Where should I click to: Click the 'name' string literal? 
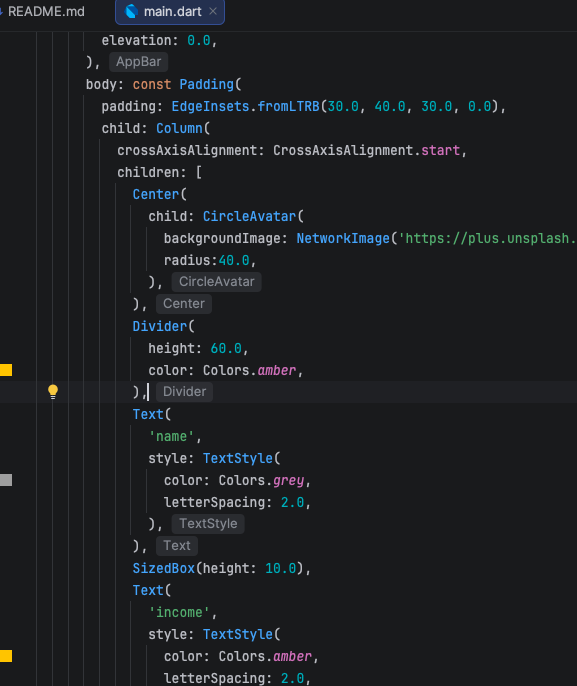click(171, 436)
